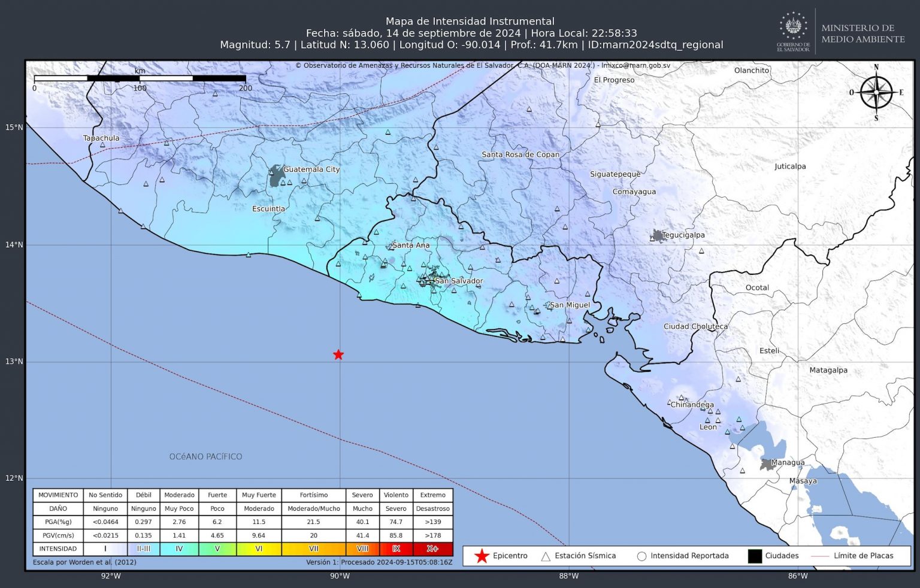Click the black Ciudades square in the legend

[x=755, y=556]
